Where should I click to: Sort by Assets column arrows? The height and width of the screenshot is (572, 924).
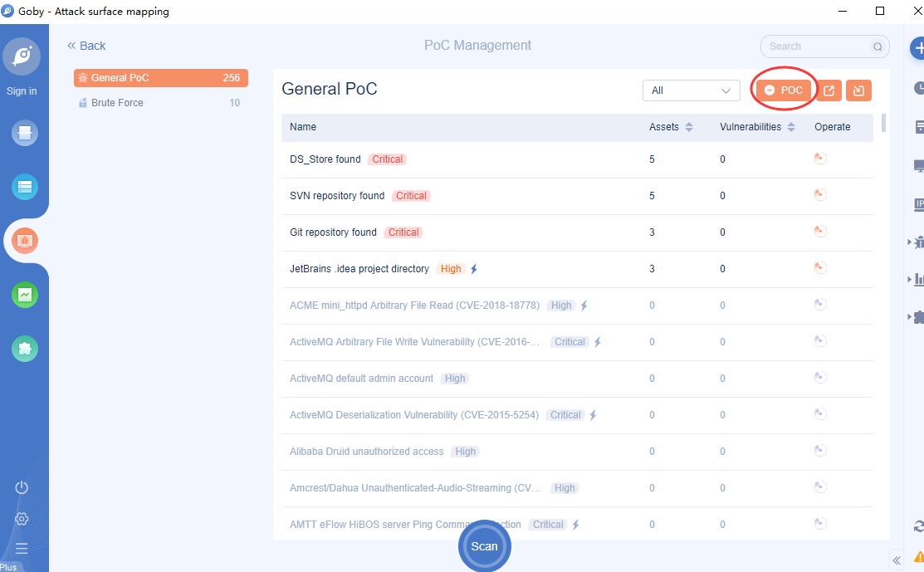[688, 127]
